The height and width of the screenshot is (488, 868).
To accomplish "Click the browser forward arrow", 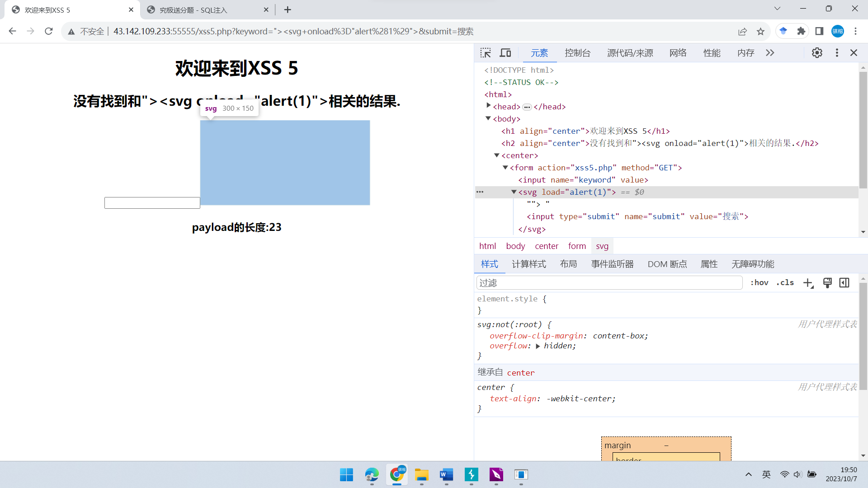I will [30, 31].
